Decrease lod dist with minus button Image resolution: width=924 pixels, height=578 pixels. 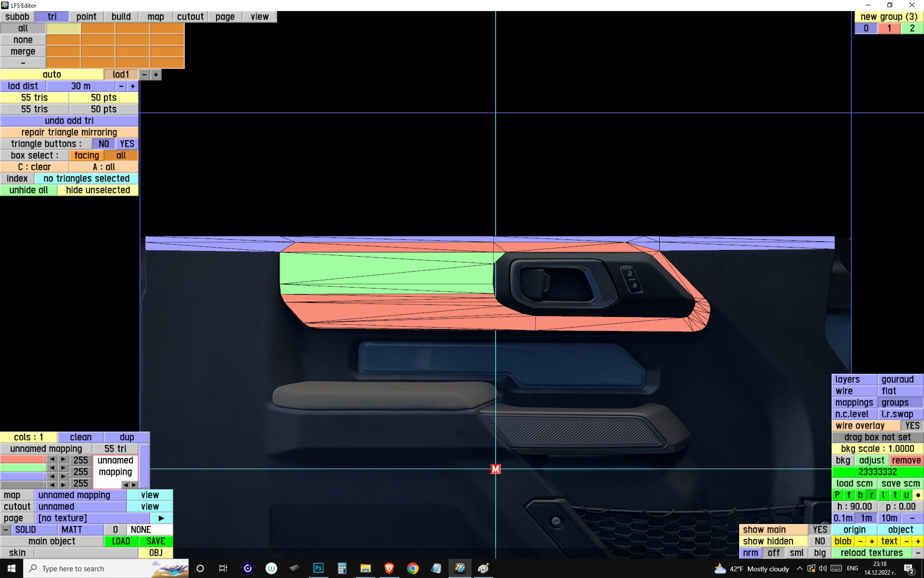click(x=121, y=86)
